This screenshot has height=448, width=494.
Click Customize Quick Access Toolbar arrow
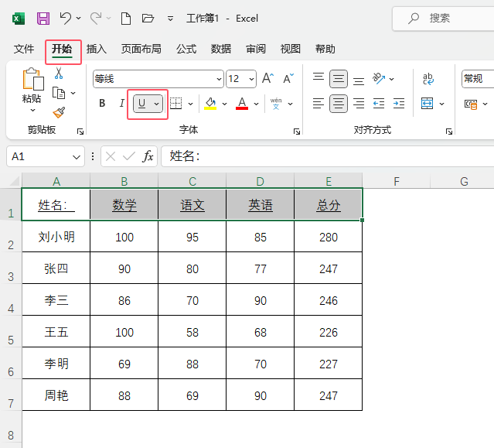170,19
